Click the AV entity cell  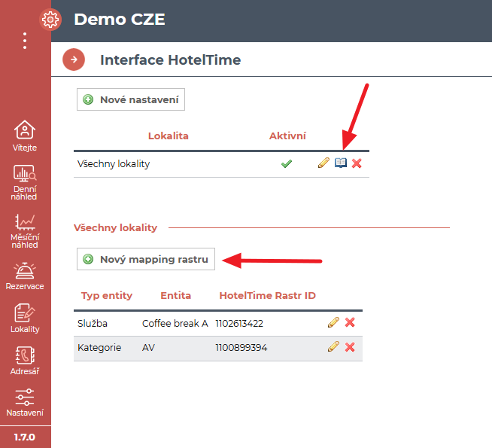coord(148,348)
